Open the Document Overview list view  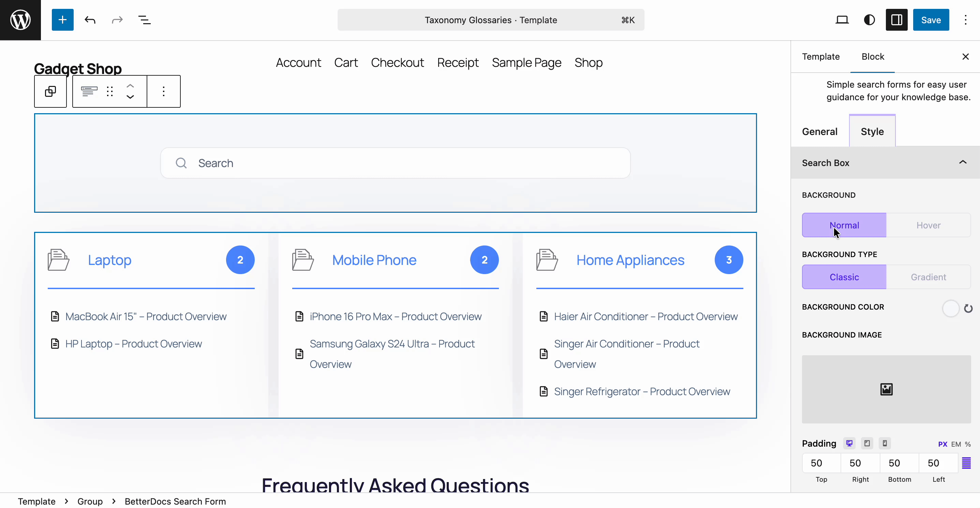(x=144, y=20)
